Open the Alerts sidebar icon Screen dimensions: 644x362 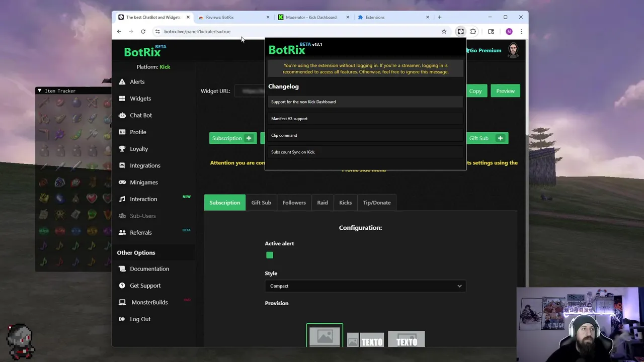click(122, 82)
